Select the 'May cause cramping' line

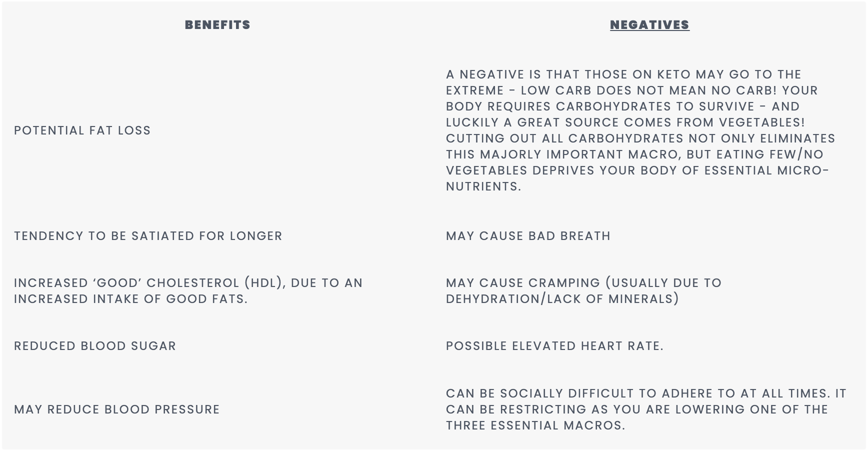pyautogui.click(x=583, y=283)
